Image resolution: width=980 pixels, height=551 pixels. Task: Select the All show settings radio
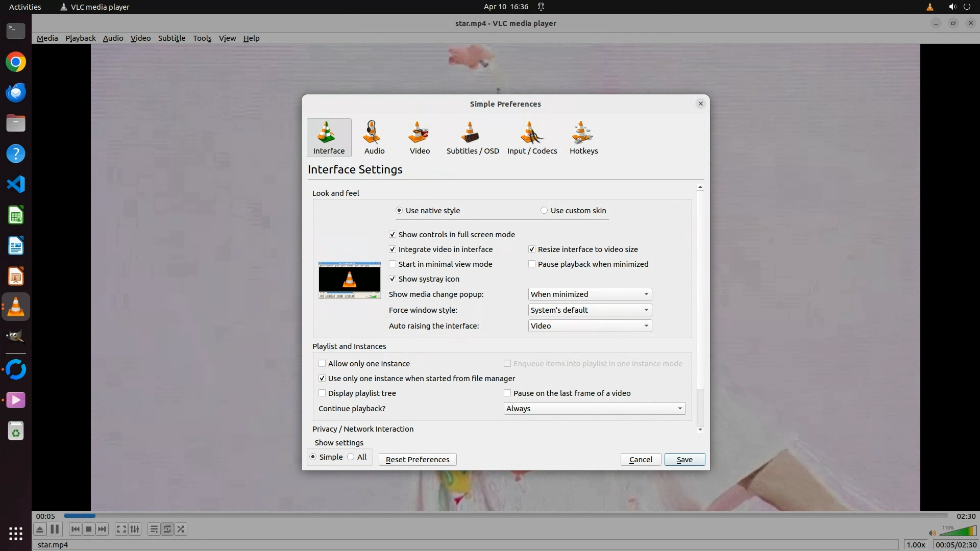click(x=351, y=457)
